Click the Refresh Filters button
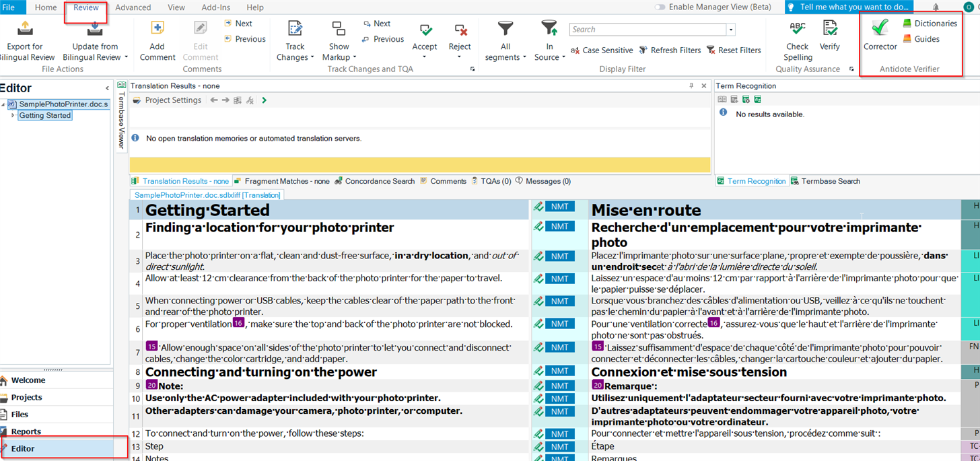 tap(670, 50)
